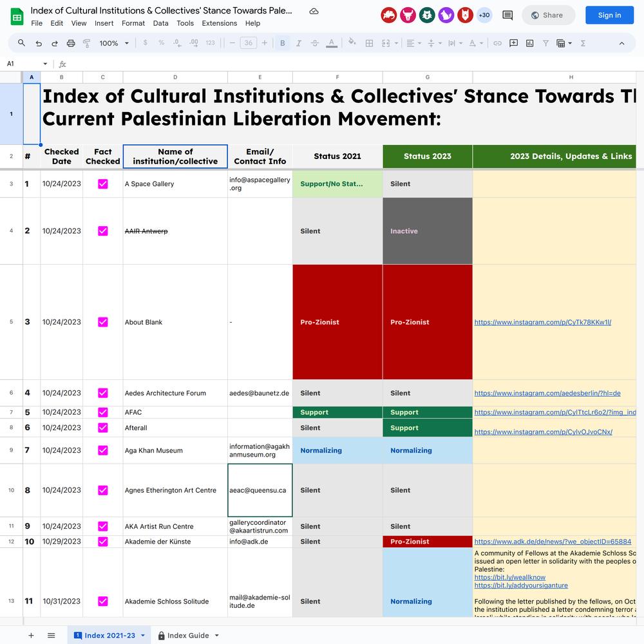Go to Google Sheets home
Image resolution: width=644 pixels, height=644 pixels.
[17, 17]
